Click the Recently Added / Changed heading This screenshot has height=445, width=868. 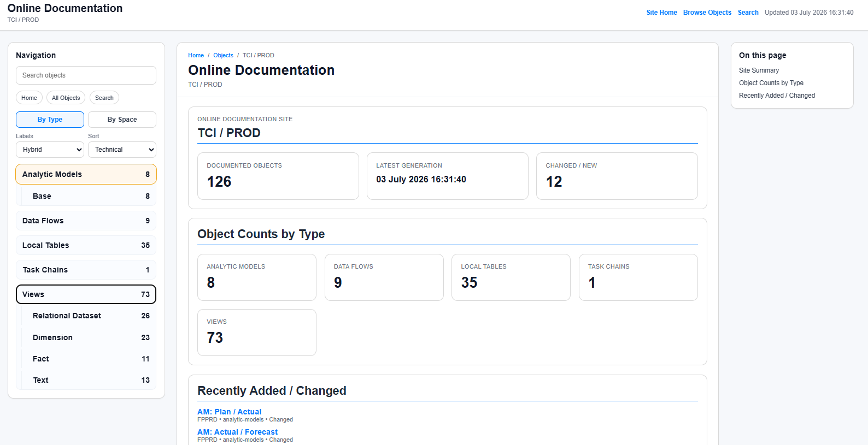tap(272, 390)
